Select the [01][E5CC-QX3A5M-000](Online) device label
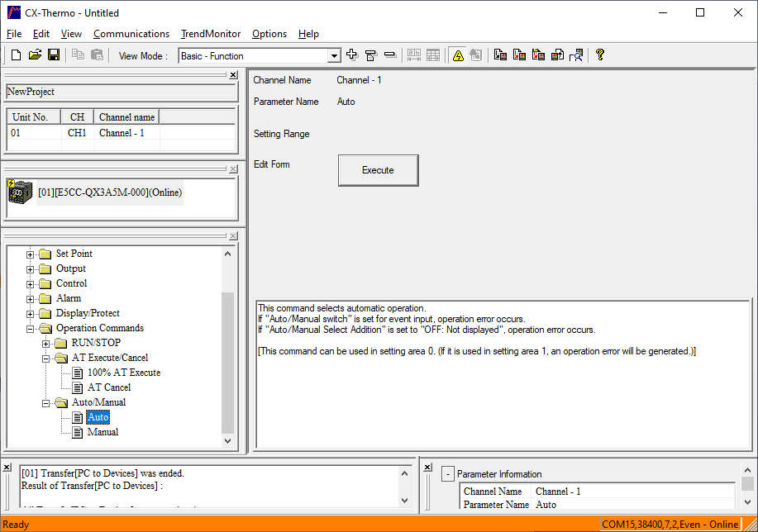This screenshot has height=532, width=758. click(x=110, y=192)
